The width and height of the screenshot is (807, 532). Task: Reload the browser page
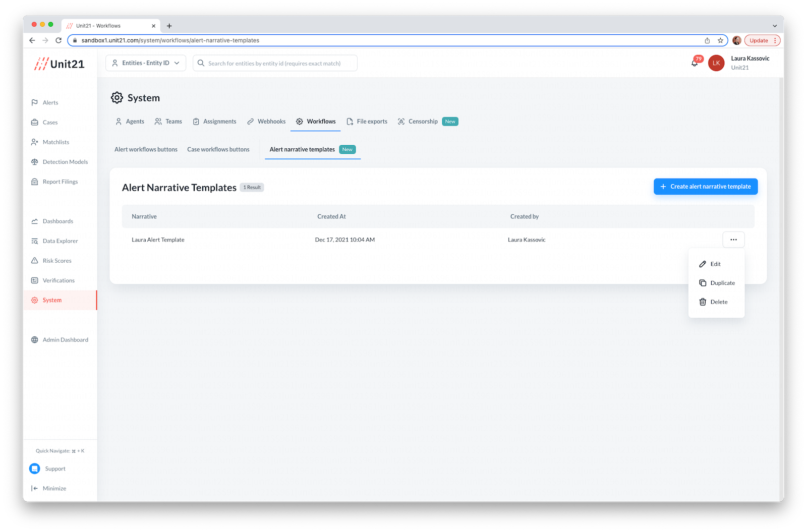pos(59,40)
